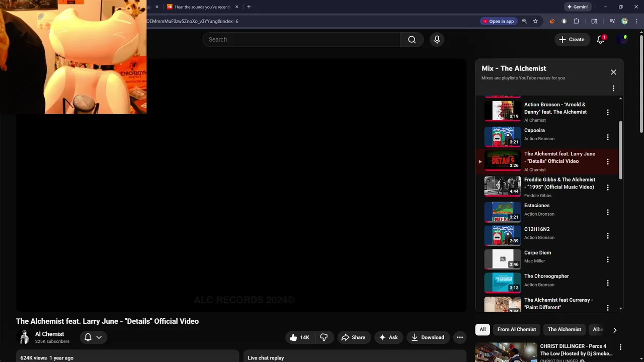
Task: Click the zoom magnifier icon in address bar
Action: coord(524,21)
